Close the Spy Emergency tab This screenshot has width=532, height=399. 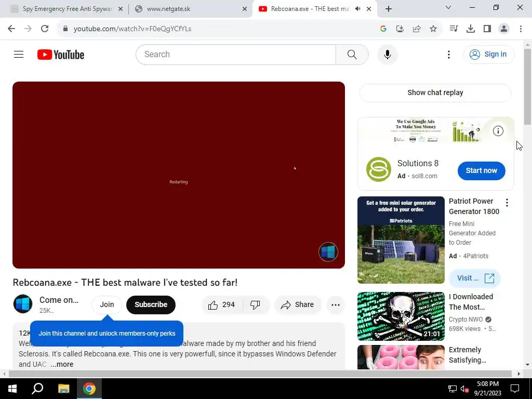point(121,9)
